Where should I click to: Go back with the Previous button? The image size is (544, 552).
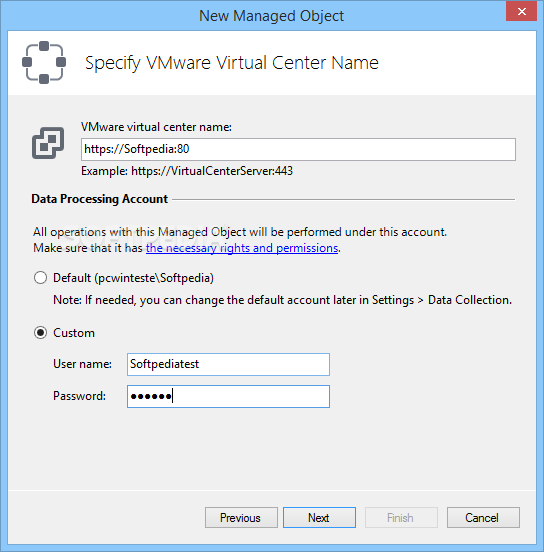241,518
